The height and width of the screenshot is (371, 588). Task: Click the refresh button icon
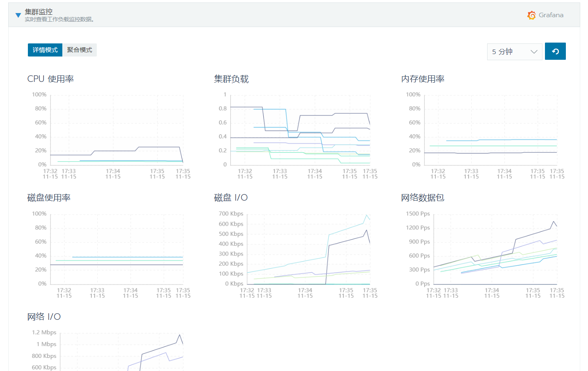555,51
